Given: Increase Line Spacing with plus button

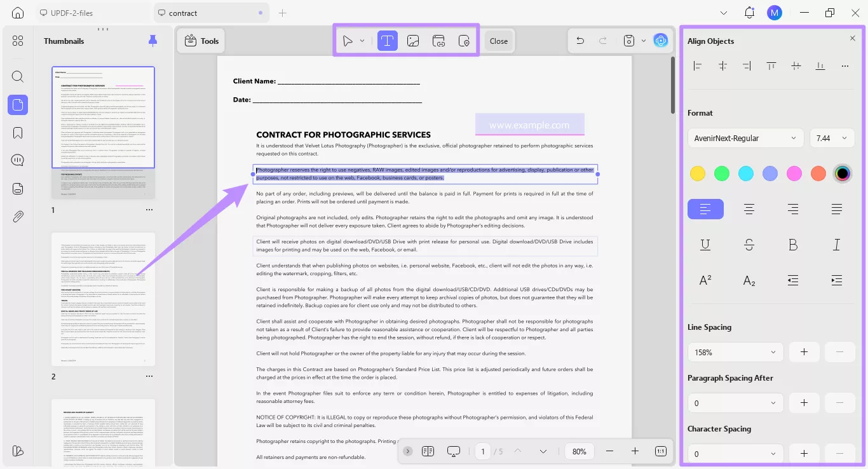Looking at the screenshot, I should coord(804,352).
